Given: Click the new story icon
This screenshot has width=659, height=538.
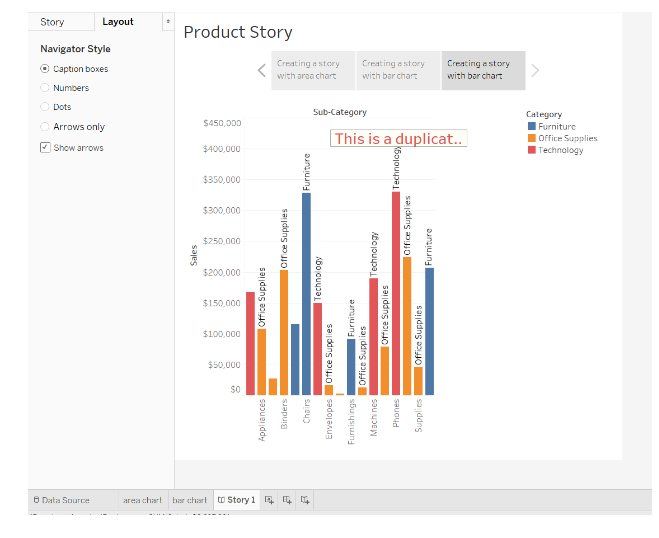Looking at the screenshot, I should pyautogui.click(x=305, y=500).
